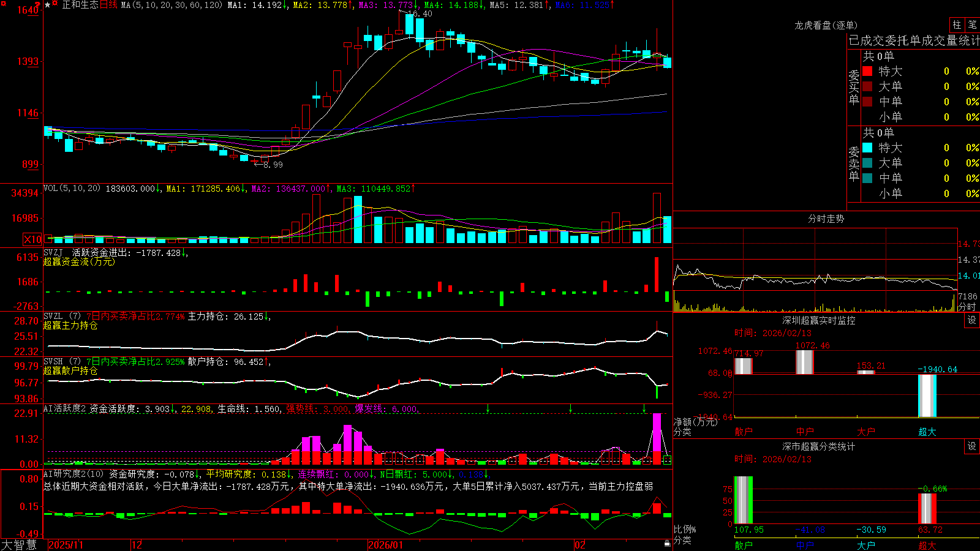Click the 日线 period label
The image size is (980, 551).
pos(108,5)
